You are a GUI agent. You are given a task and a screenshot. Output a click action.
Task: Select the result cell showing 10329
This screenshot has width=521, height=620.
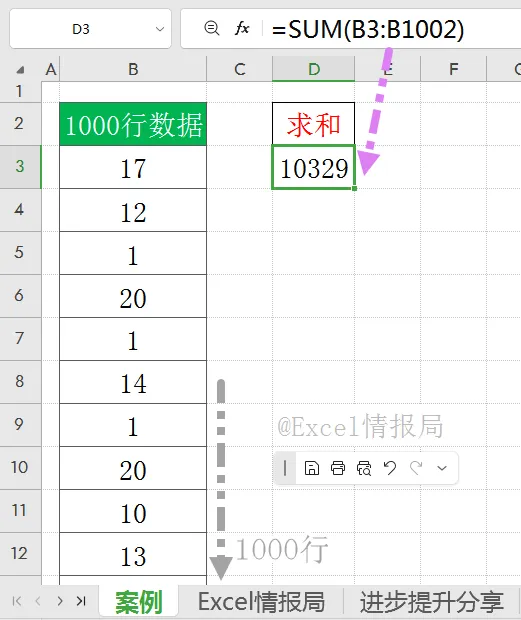click(313, 167)
